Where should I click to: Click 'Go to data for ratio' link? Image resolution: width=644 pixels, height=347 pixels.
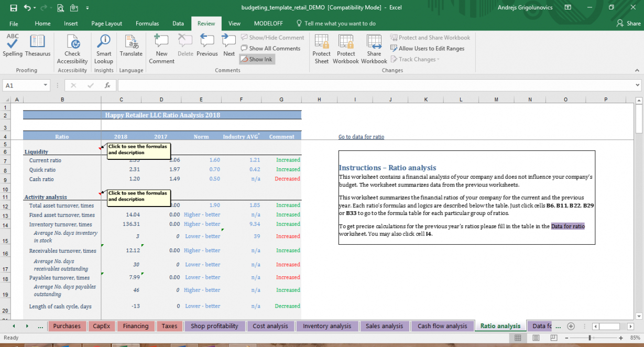click(361, 137)
